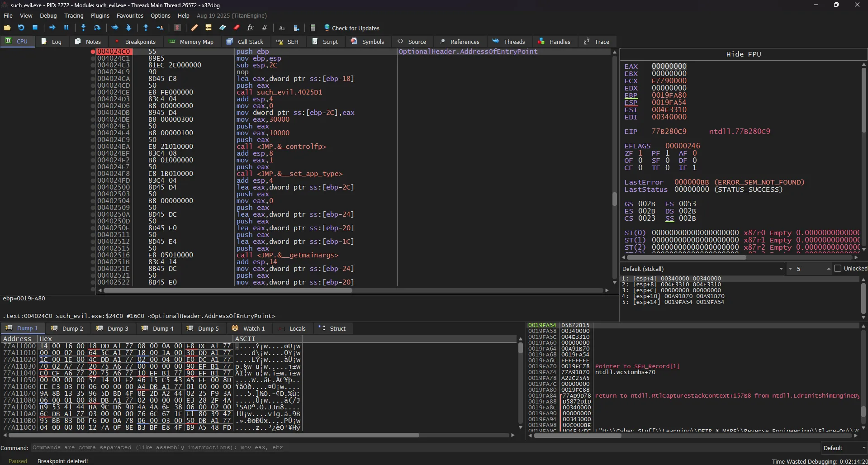Open the functions fx icon
Screen dimensions: 868x465
pos(250,28)
